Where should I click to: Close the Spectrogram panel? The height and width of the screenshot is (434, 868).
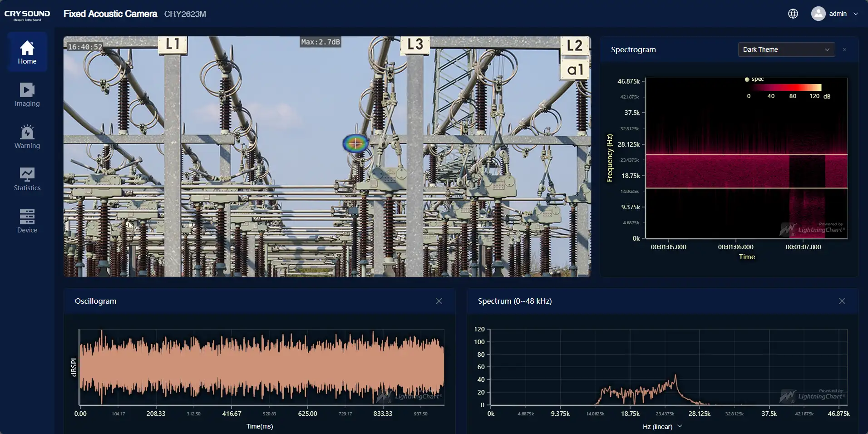coord(844,49)
